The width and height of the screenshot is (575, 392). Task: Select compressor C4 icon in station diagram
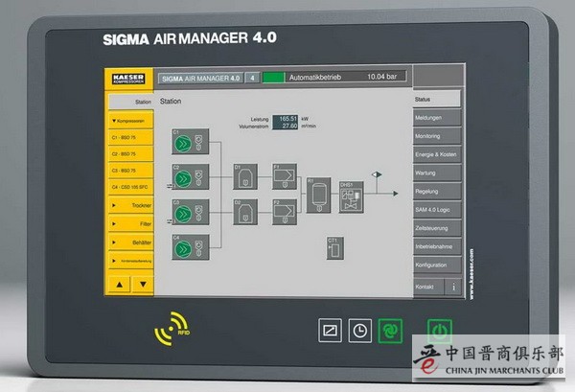[x=182, y=248]
